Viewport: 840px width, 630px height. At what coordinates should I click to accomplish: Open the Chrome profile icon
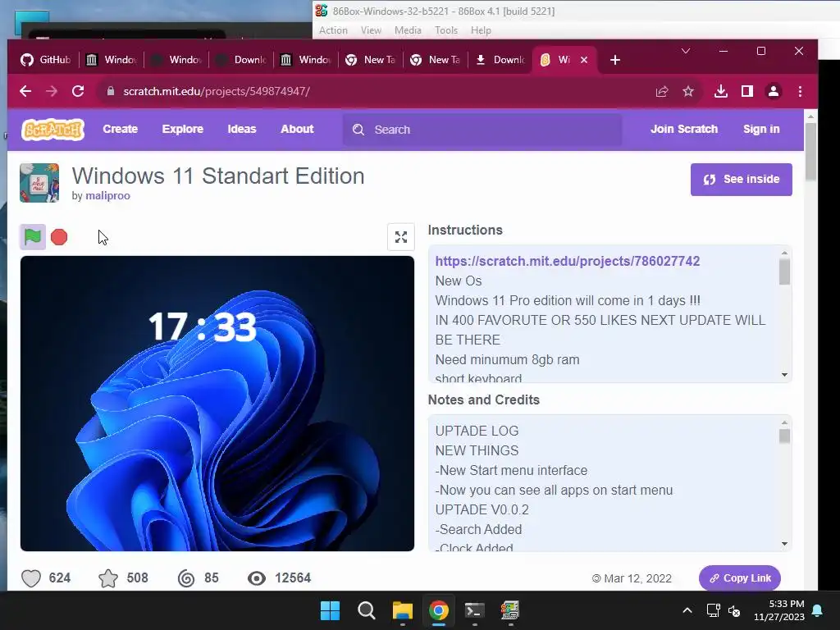coord(774,92)
